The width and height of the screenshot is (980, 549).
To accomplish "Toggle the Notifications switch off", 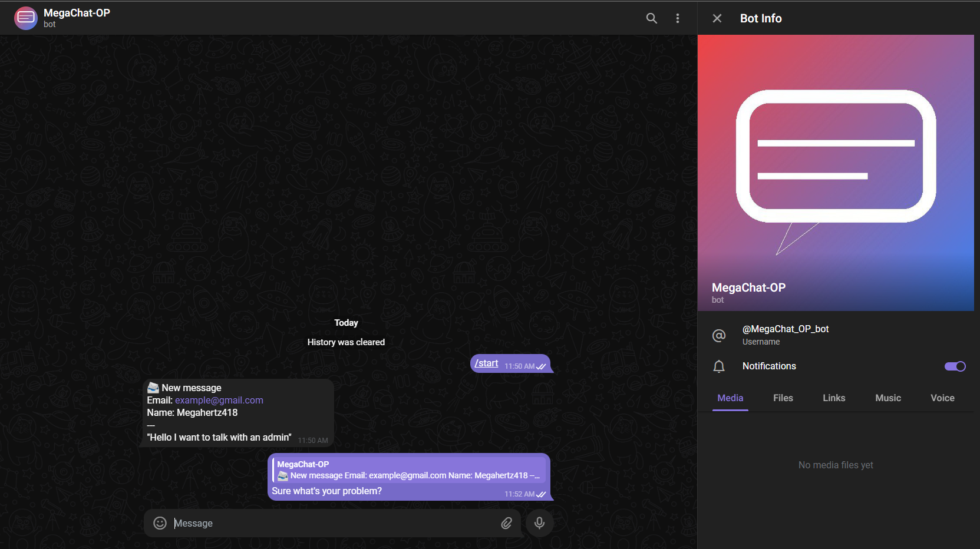I will tap(955, 366).
